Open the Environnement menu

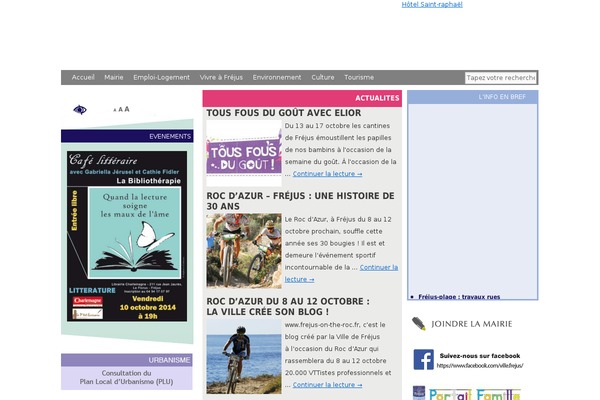(x=277, y=77)
